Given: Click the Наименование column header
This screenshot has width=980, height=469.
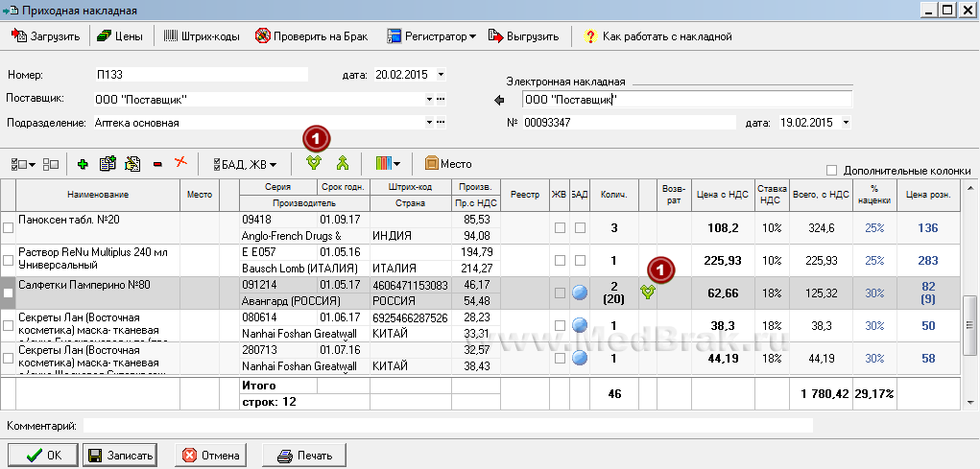Looking at the screenshot, I should 98,195.
